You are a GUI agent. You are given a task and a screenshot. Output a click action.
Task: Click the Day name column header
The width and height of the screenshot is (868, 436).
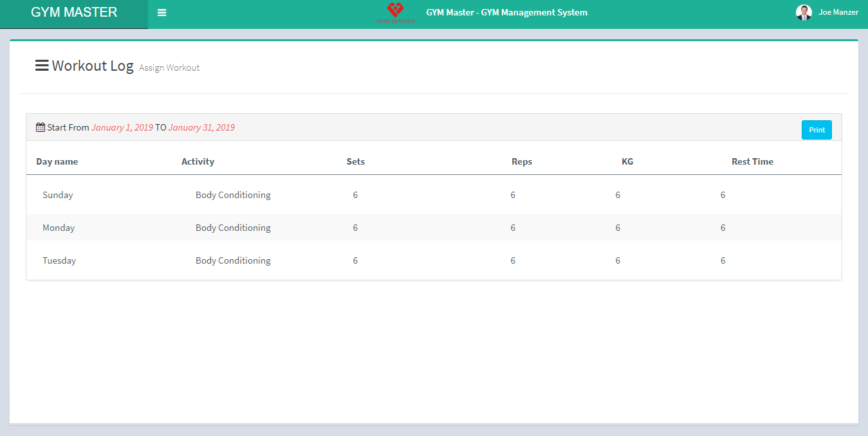coord(57,162)
